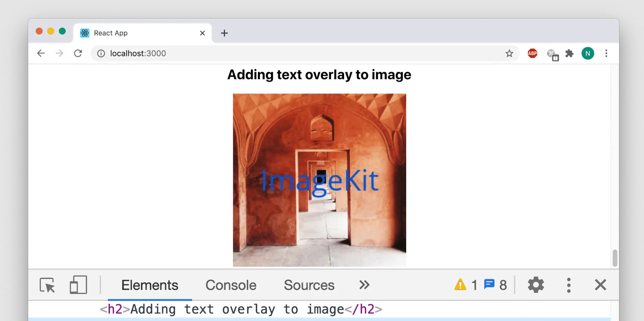Show more DevTools tabs chevron

[x=364, y=285]
